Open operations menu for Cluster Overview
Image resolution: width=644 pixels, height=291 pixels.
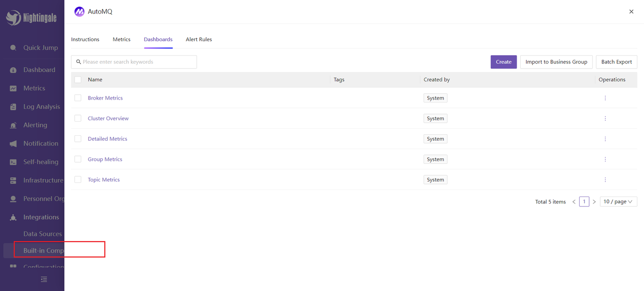point(605,119)
